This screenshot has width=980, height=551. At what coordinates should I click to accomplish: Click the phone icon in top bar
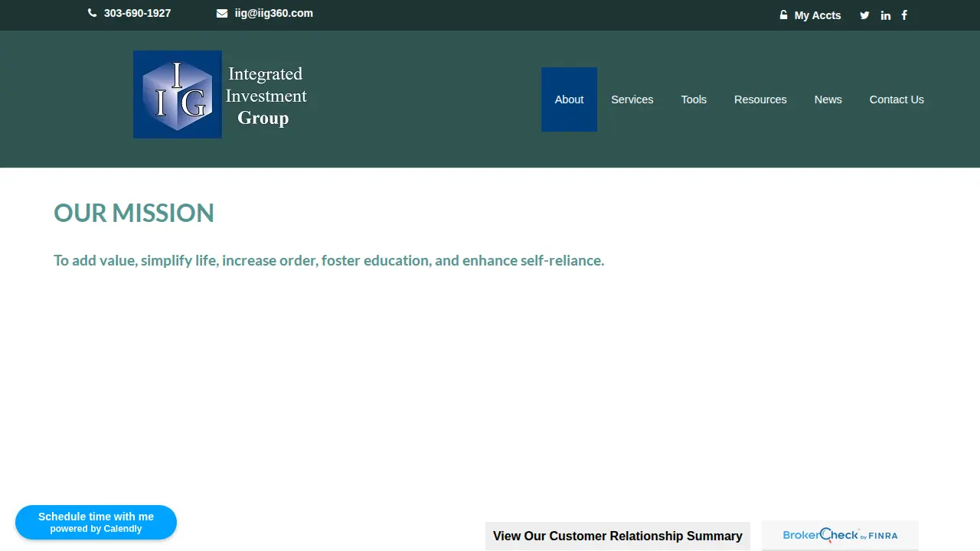[93, 13]
